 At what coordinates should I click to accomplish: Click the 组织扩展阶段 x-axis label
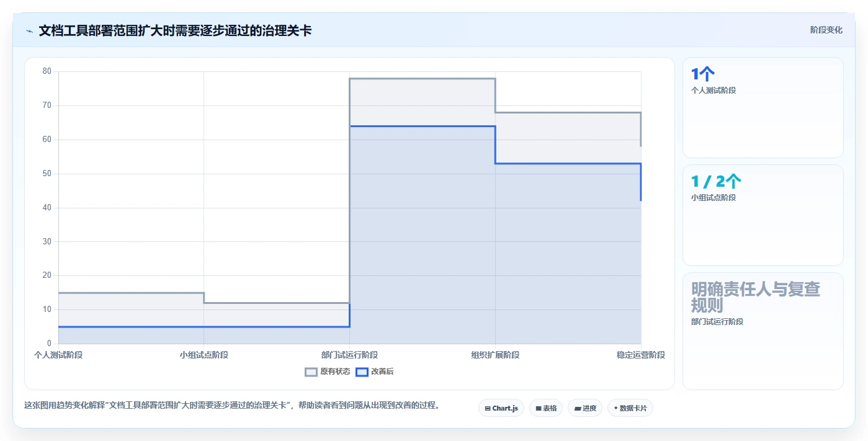[495, 355]
